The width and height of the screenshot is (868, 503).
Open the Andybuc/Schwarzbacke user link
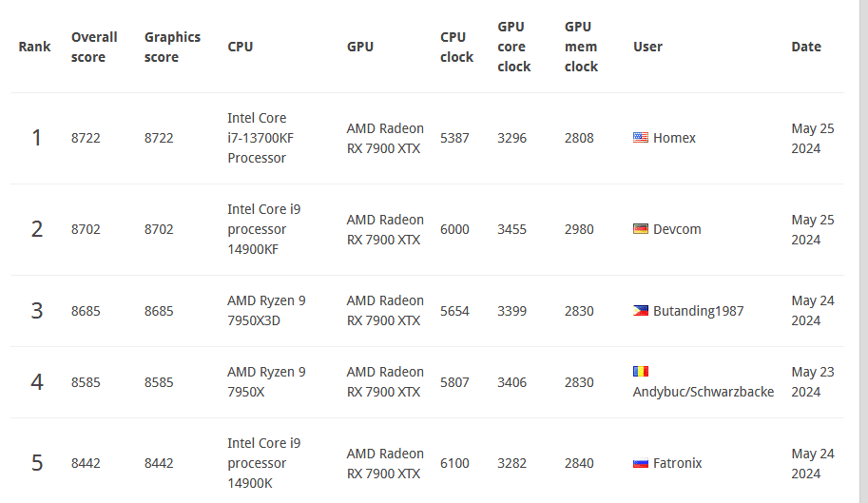point(703,392)
